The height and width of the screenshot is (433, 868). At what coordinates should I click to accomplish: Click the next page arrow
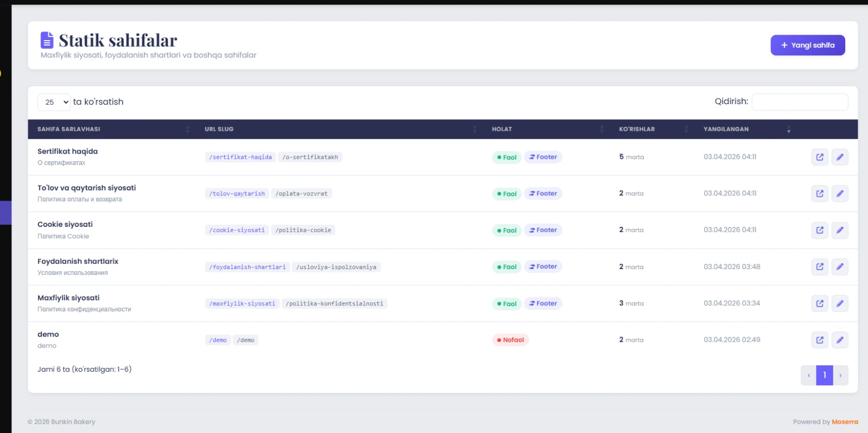click(840, 375)
